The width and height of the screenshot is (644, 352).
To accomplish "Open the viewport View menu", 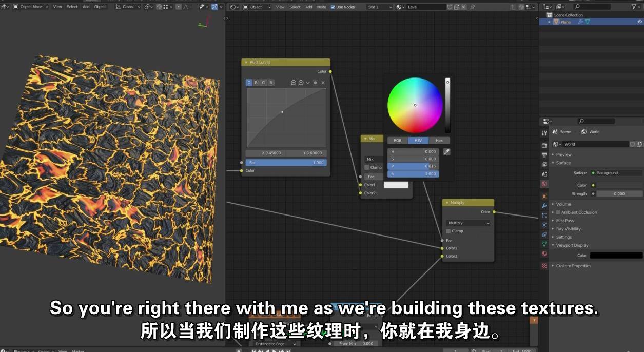I will [x=57, y=7].
